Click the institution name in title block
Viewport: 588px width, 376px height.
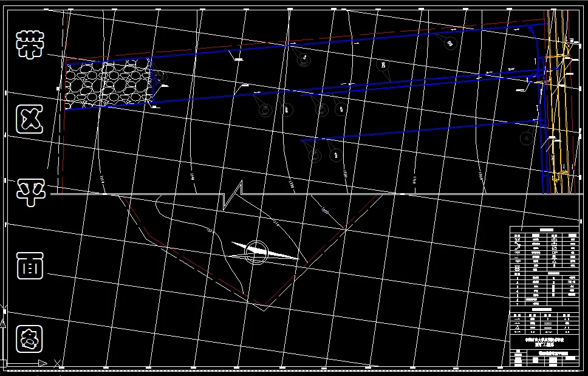544,342
